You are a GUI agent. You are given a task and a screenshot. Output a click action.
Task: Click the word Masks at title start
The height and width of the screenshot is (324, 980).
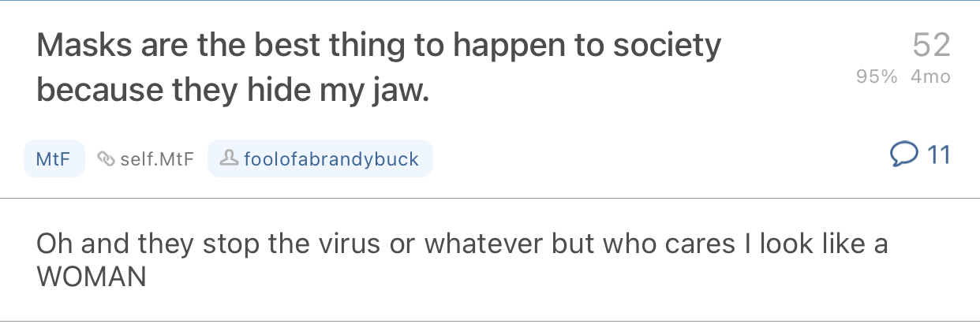[x=85, y=47]
